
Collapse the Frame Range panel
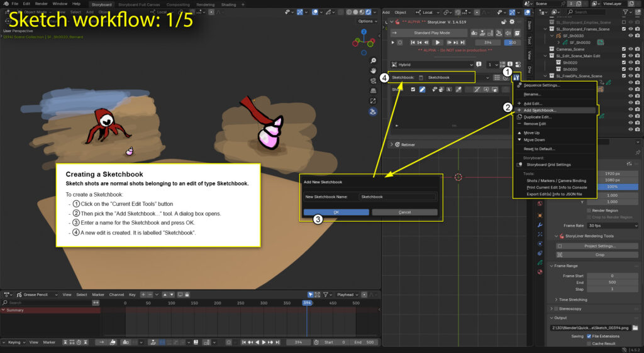(x=567, y=266)
